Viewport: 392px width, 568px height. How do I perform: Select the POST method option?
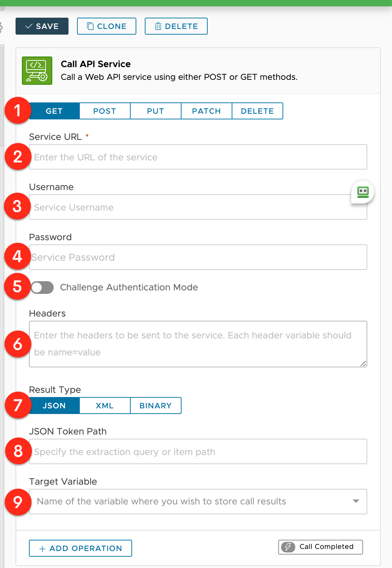pos(105,111)
